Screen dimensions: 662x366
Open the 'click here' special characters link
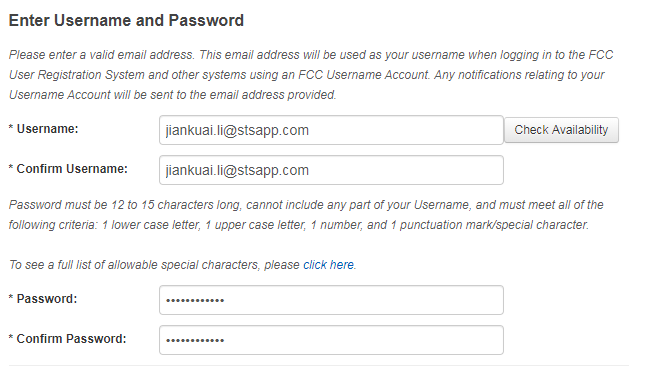point(328,265)
